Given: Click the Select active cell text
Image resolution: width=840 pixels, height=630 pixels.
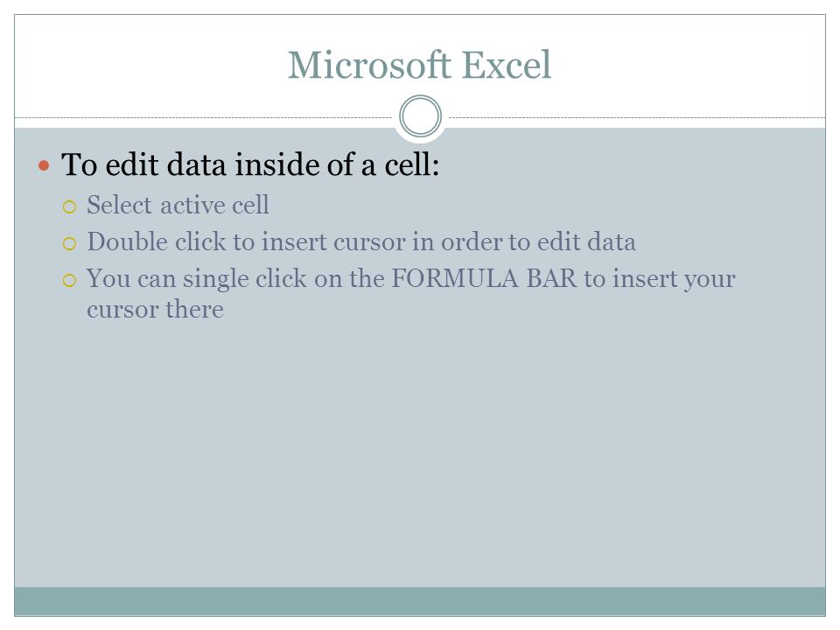Looking at the screenshot, I should click(x=178, y=205).
